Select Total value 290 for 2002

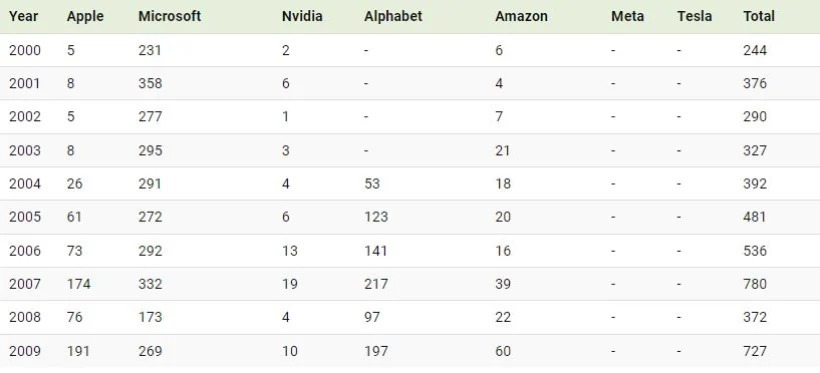(755, 117)
